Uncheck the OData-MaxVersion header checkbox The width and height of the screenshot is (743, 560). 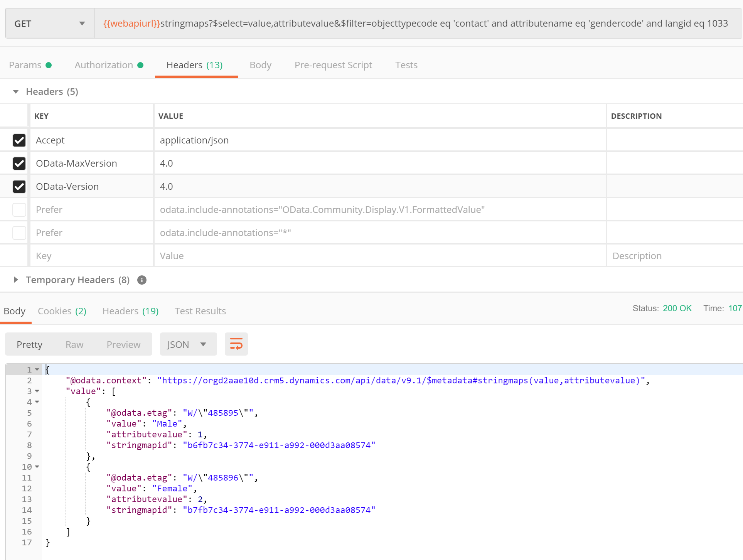pyautogui.click(x=19, y=163)
